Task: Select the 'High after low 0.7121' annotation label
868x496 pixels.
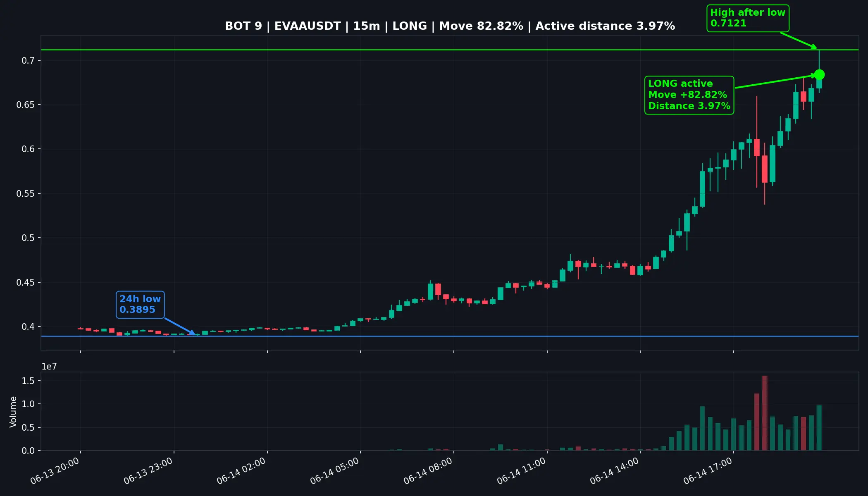Action: 748,18
